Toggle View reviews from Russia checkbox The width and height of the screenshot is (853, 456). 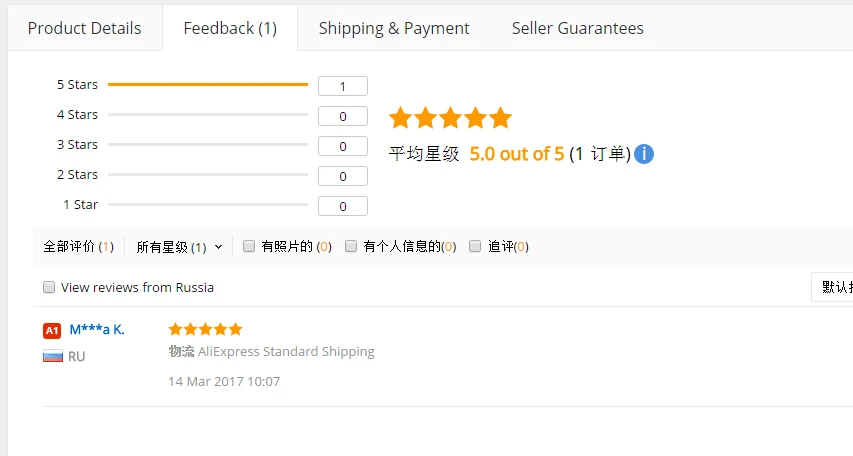(x=49, y=287)
